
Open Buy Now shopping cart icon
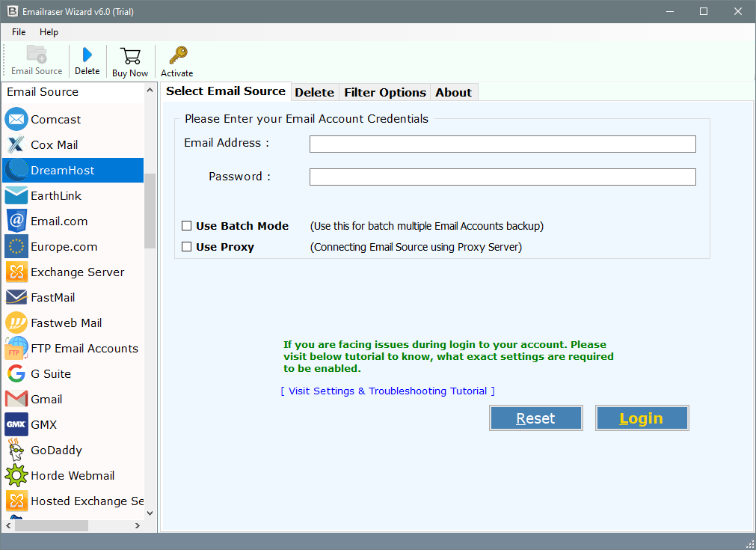pyautogui.click(x=130, y=56)
